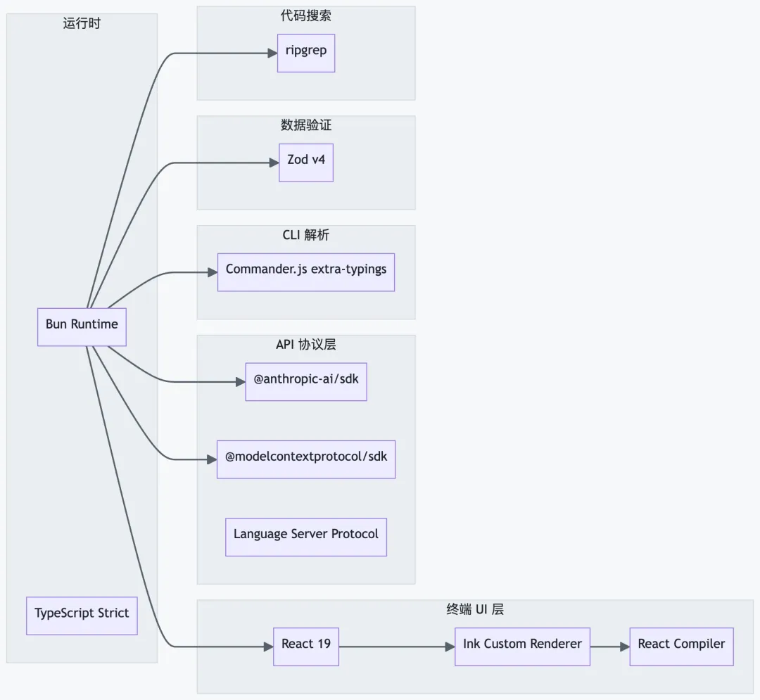Select the TypeScript Strict node
760x700 pixels.
[x=82, y=616]
